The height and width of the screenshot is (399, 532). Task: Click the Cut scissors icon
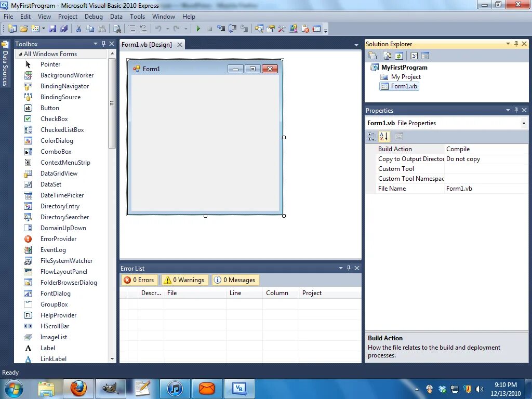pos(79,29)
